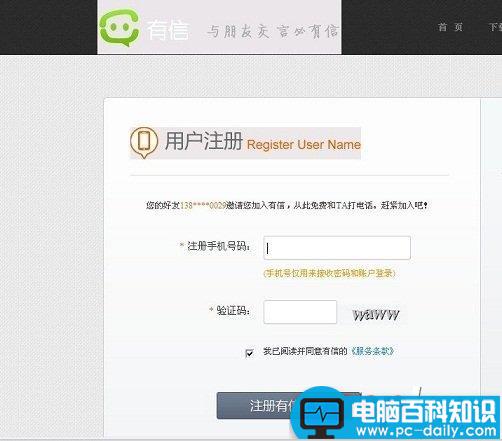Click the phone icon beside 用户注册
This screenshot has width=502, height=441.
(144, 142)
